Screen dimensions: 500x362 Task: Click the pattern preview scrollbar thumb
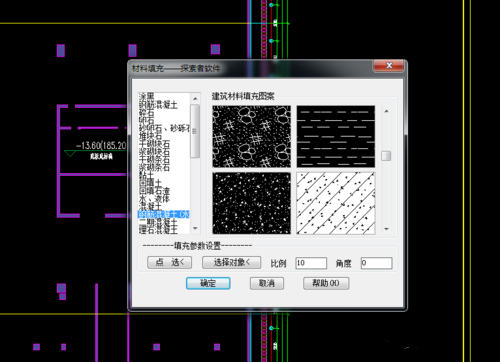coord(386,156)
